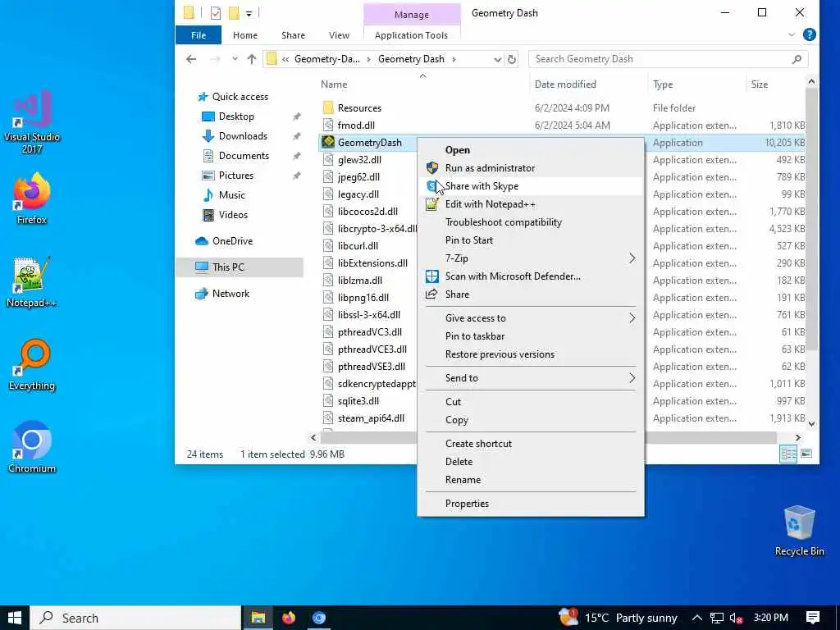Click the search magnifier in Explorer
Viewport: 840px width, 630px height.
pos(797,59)
